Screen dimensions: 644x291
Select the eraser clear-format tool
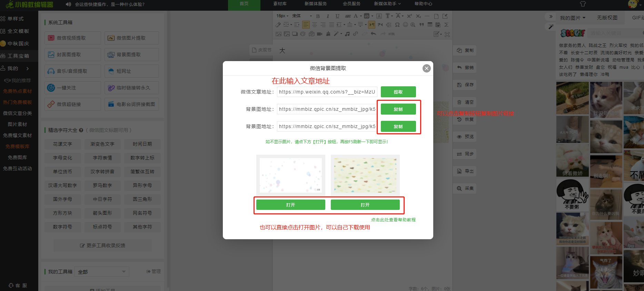[278, 25]
